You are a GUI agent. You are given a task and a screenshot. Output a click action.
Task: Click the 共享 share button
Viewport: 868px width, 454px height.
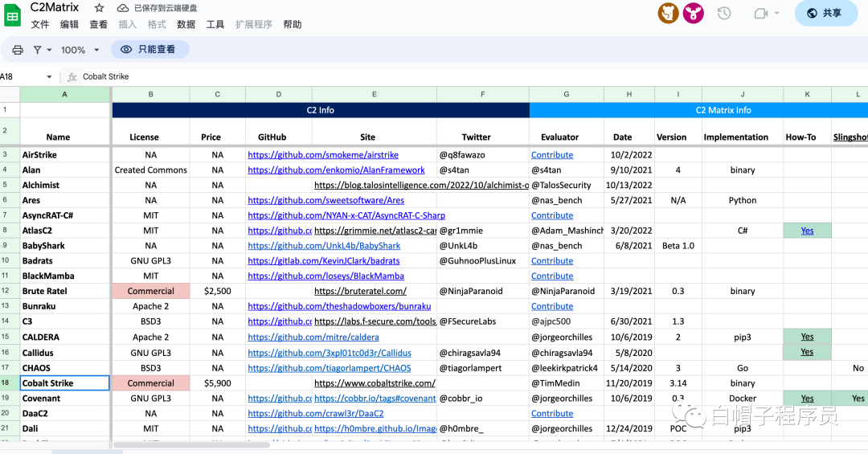(826, 14)
